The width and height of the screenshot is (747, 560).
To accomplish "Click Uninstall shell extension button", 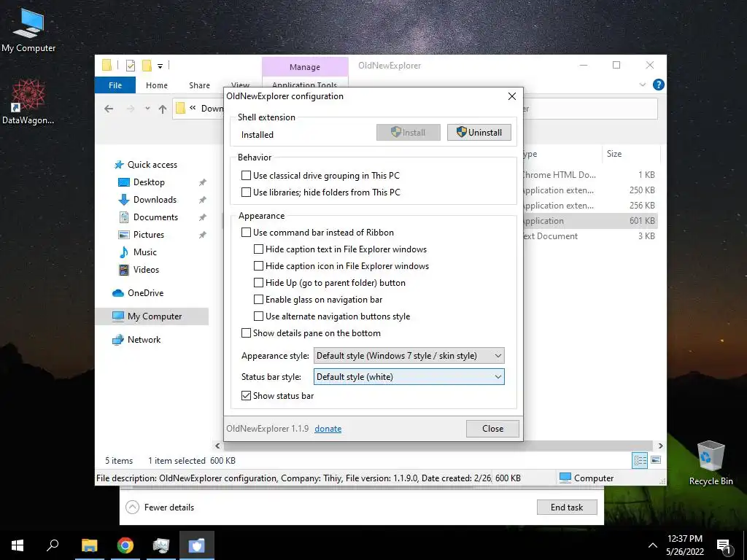I will click(479, 133).
